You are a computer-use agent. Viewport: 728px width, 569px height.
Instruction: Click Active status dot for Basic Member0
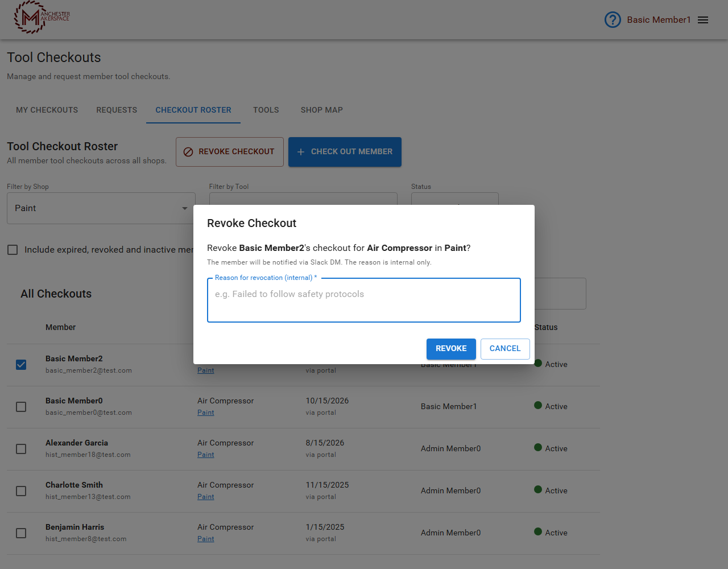coord(538,406)
